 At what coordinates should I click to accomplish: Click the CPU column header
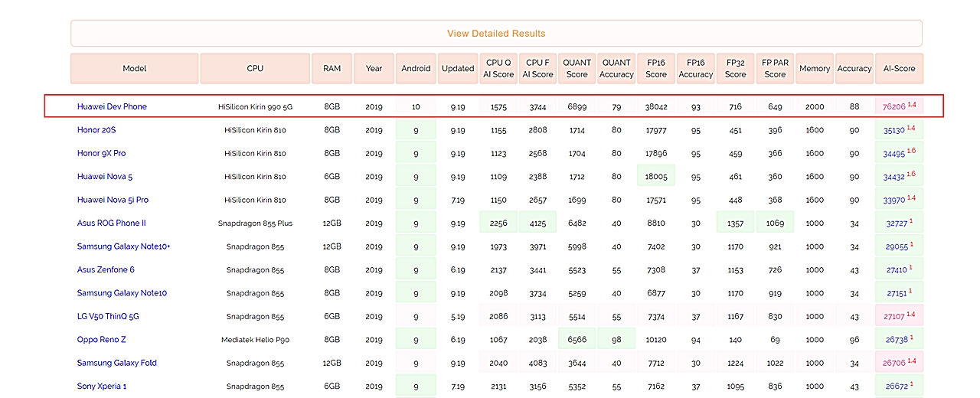(255, 68)
